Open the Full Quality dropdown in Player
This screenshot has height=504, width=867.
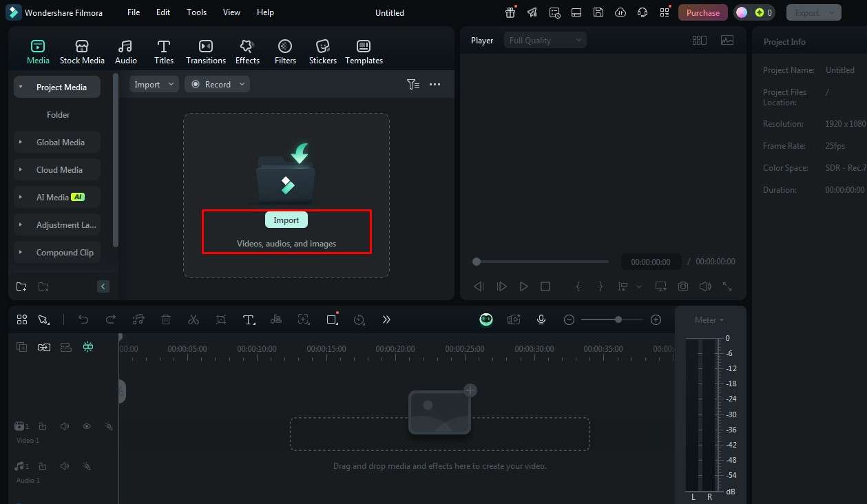pyautogui.click(x=545, y=41)
